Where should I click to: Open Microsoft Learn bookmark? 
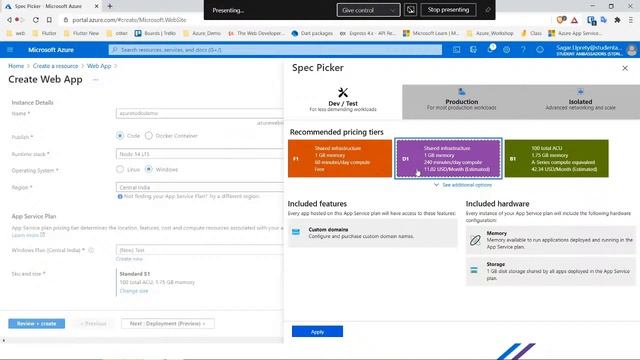431,33
